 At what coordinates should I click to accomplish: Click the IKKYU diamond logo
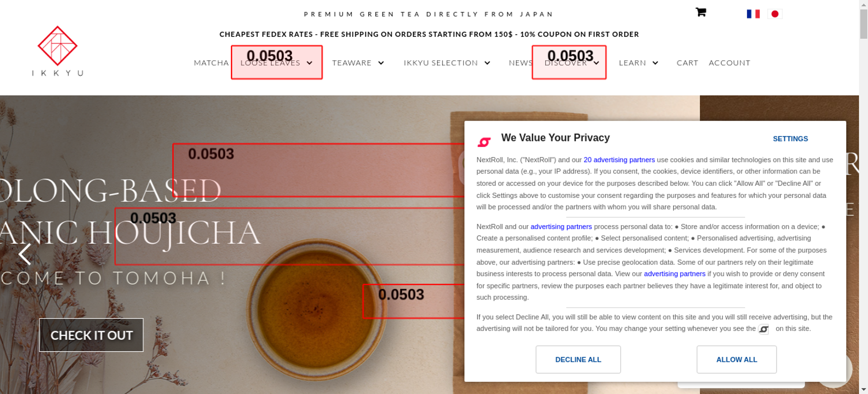coord(58,46)
